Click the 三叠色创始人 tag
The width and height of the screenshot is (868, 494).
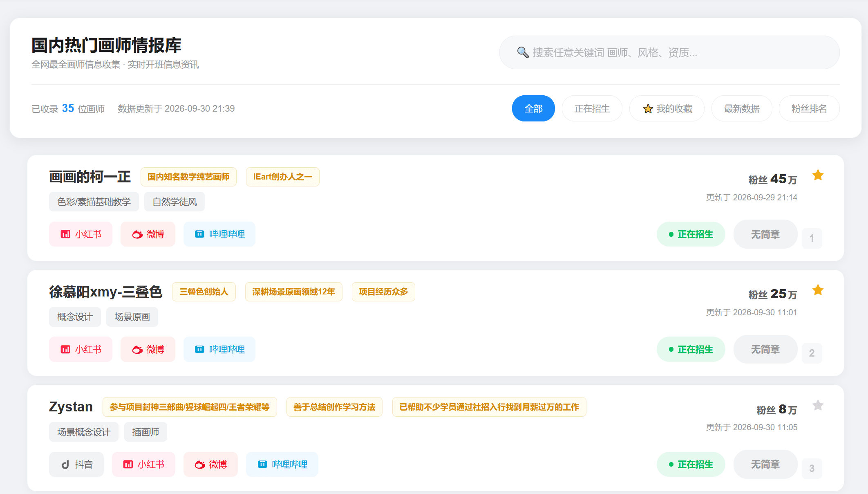(204, 292)
